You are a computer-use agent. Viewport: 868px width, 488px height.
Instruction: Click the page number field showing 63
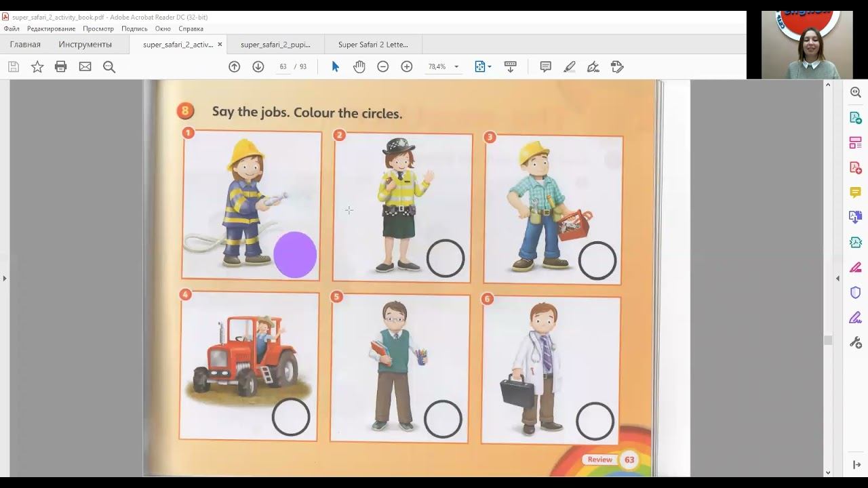tap(283, 66)
